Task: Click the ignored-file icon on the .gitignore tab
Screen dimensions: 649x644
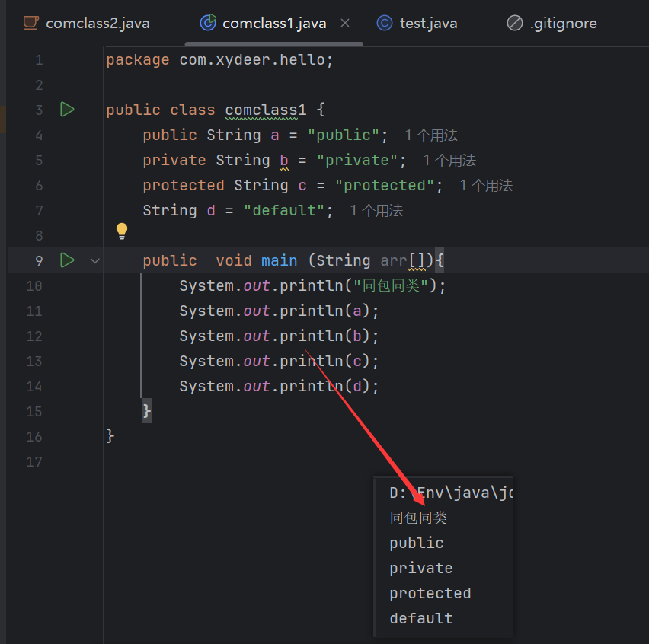Action: point(514,23)
